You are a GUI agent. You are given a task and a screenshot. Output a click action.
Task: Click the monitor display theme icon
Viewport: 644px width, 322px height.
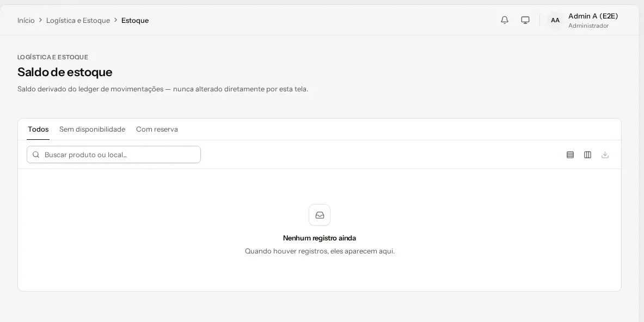[525, 20]
